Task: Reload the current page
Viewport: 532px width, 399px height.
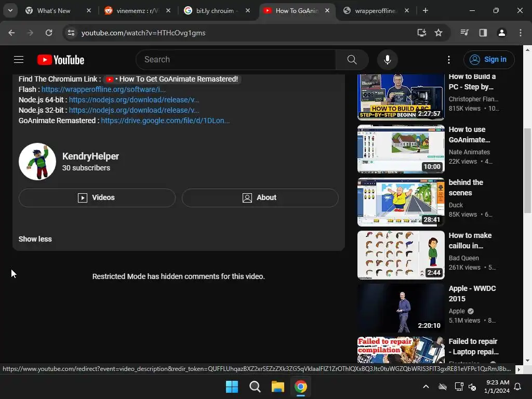Action: [x=49, y=33]
